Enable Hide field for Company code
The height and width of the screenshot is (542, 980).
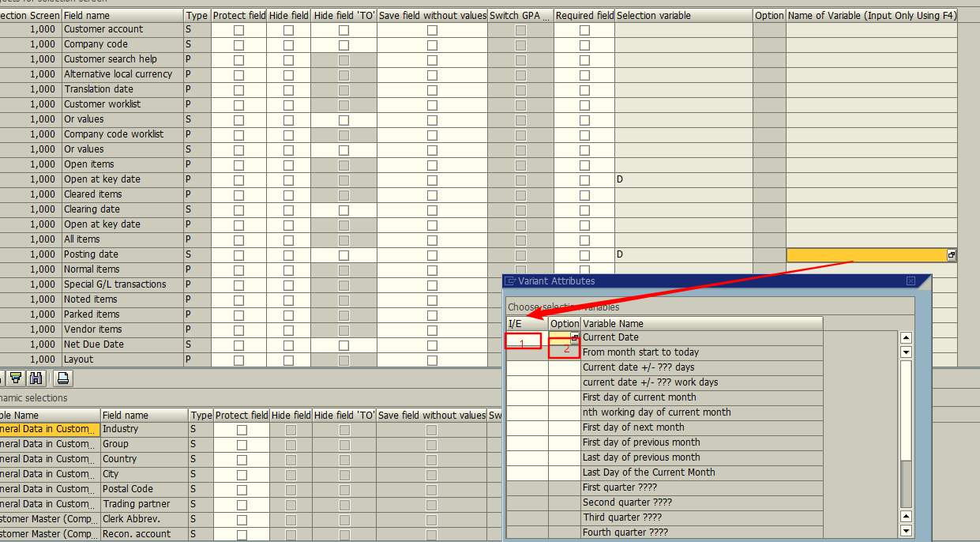click(x=289, y=44)
